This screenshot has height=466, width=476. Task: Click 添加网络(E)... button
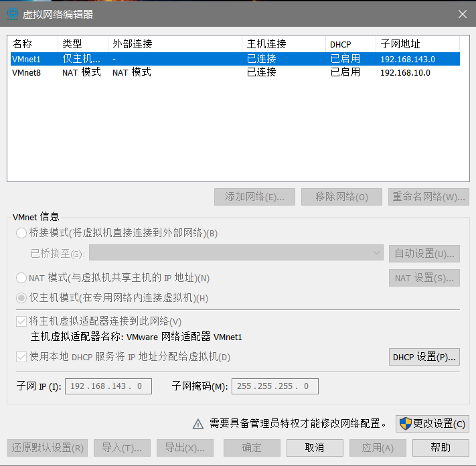pos(254,197)
